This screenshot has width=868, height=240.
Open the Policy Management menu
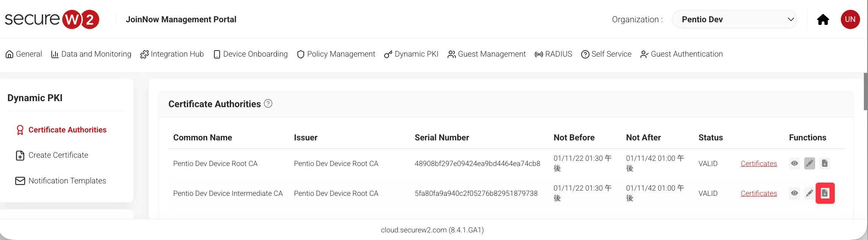tap(336, 54)
